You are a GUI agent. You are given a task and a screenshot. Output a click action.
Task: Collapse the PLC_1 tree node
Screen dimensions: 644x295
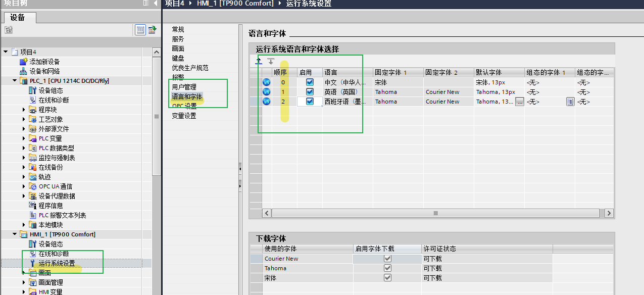(x=14, y=81)
